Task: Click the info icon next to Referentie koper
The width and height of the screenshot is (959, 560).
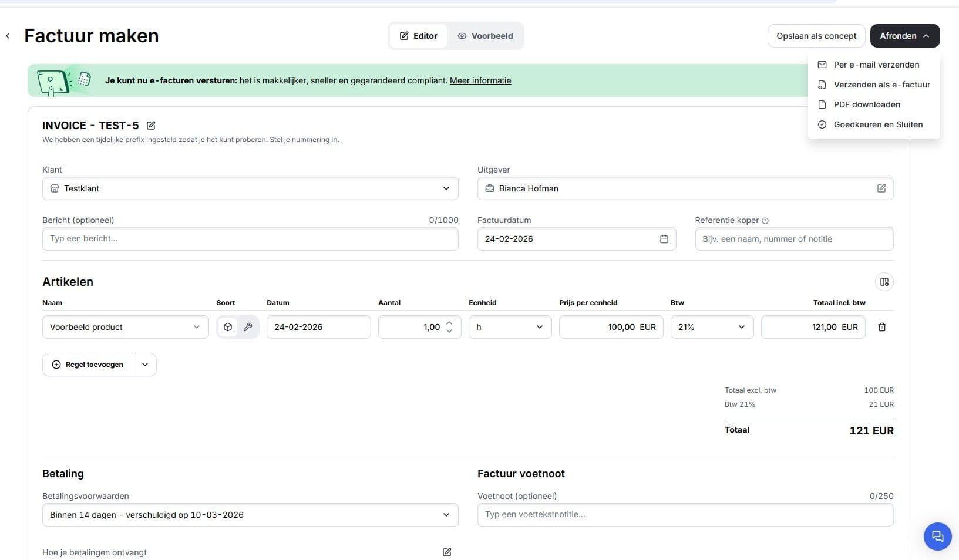Action: click(765, 220)
